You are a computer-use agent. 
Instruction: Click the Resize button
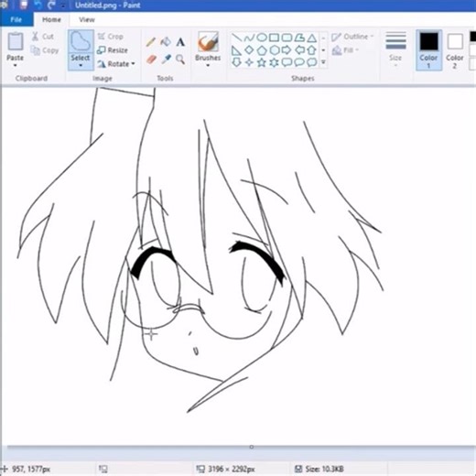[x=113, y=50]
